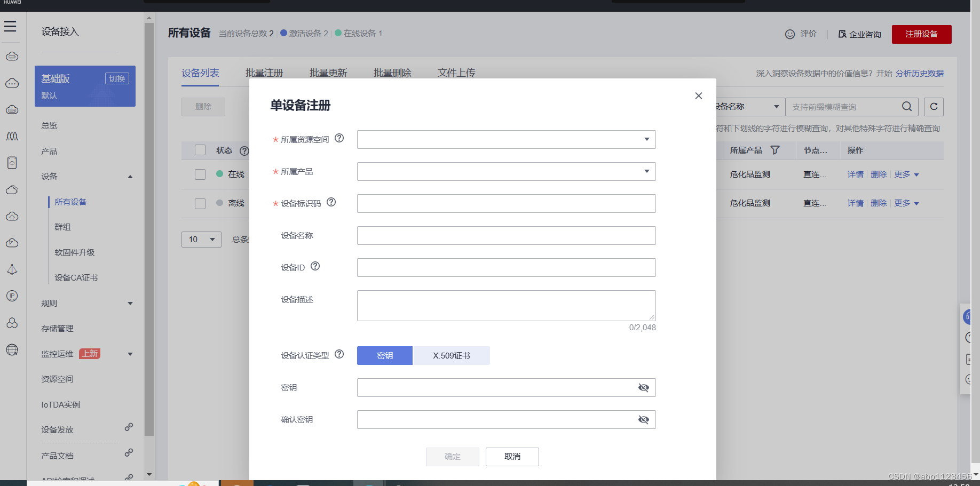The height and width of the screenshot is (486, 980).
Task: Open link icon next to 设备发放
Action: pos(129,427)
